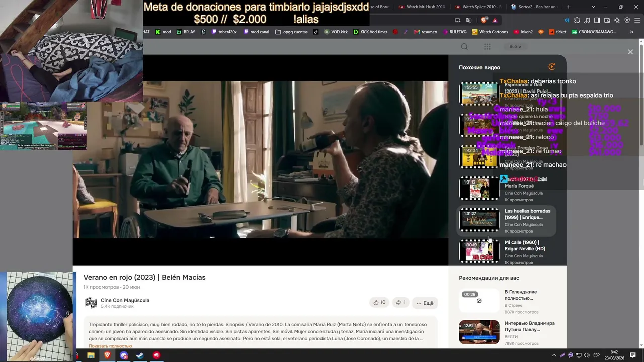Open the notification center icon

[x=633, y=355]
